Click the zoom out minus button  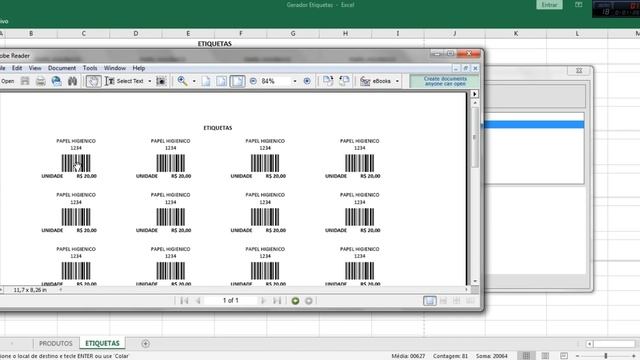(253, 81)
